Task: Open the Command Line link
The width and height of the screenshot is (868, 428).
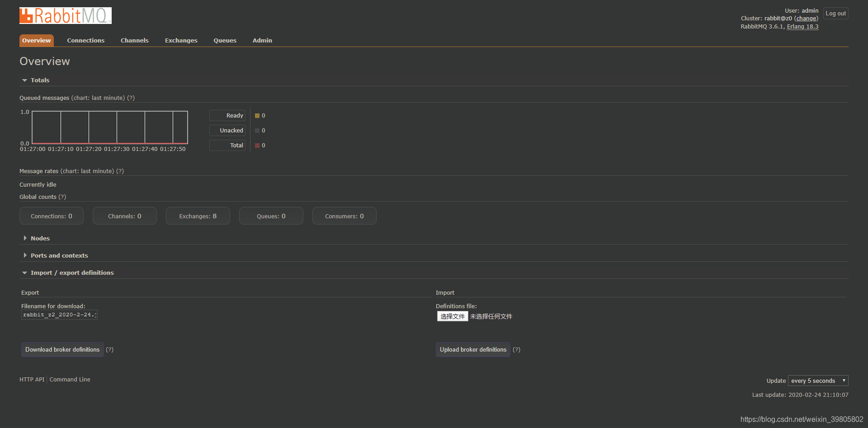Action: (70, 380)
